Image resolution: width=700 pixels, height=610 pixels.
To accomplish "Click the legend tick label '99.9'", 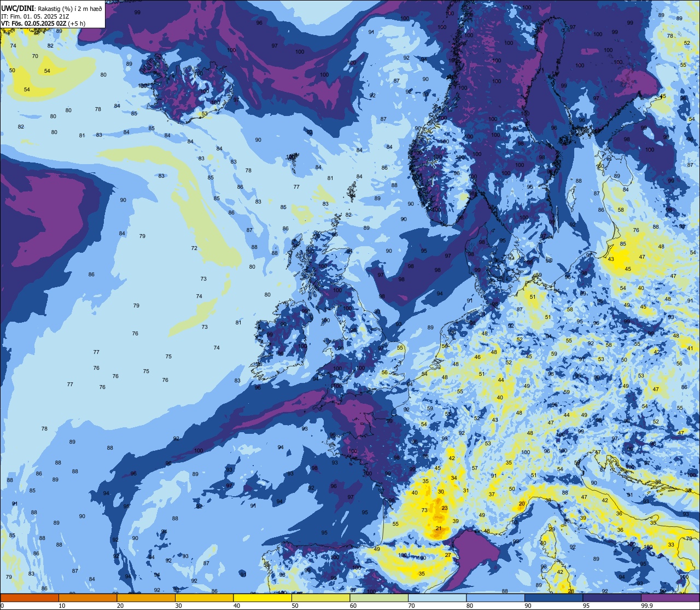I will [647, 606].
